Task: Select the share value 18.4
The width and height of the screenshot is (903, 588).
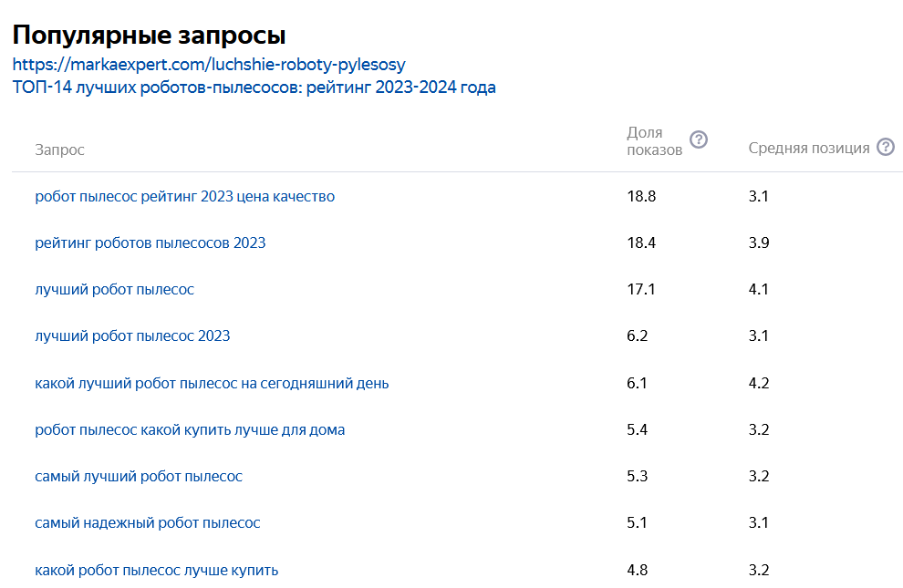Action: click(641, 242)
